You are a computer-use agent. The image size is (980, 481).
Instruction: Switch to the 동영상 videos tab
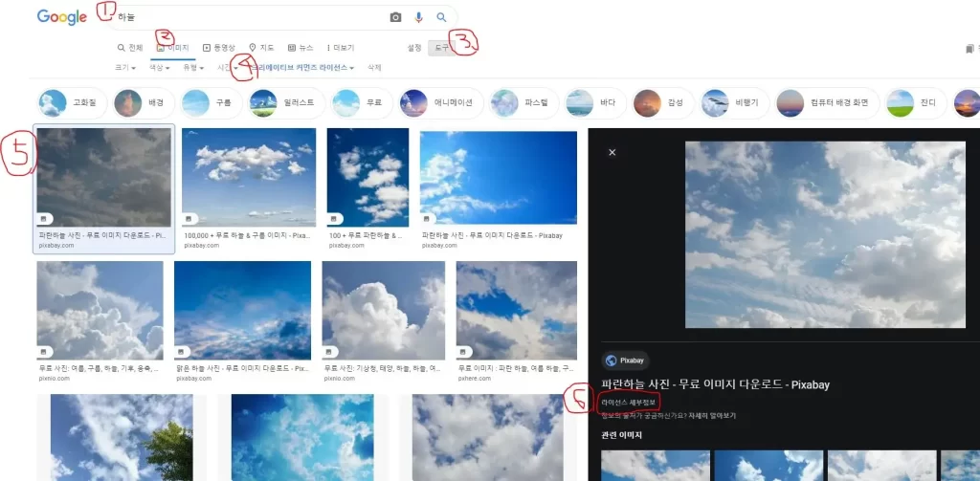(x=219, y=47)
